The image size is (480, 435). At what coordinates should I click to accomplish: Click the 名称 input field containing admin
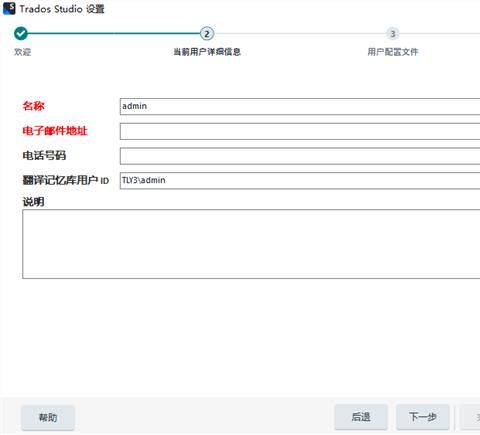pos(300,106)
